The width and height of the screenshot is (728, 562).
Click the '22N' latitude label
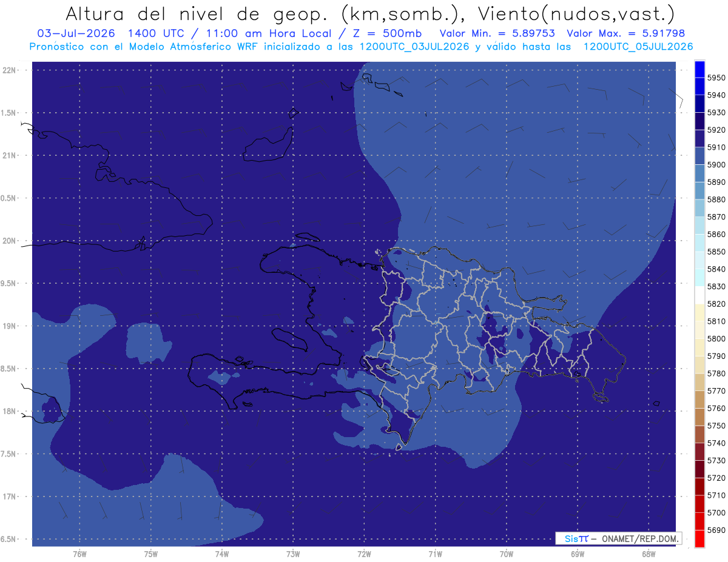coord(9,70)
